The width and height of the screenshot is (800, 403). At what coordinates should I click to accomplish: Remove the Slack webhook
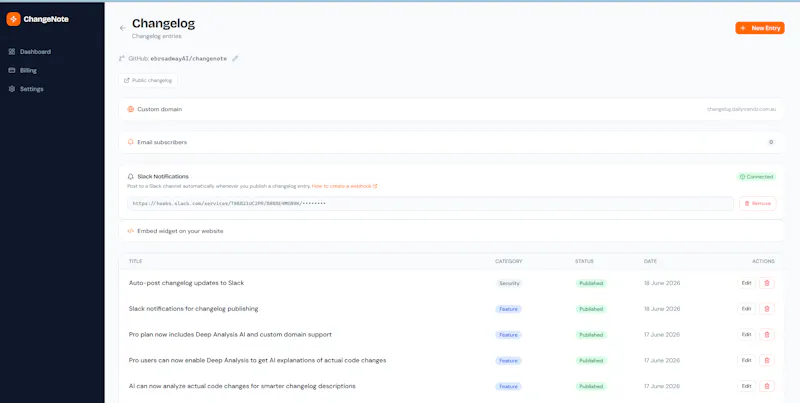[758, 203]
